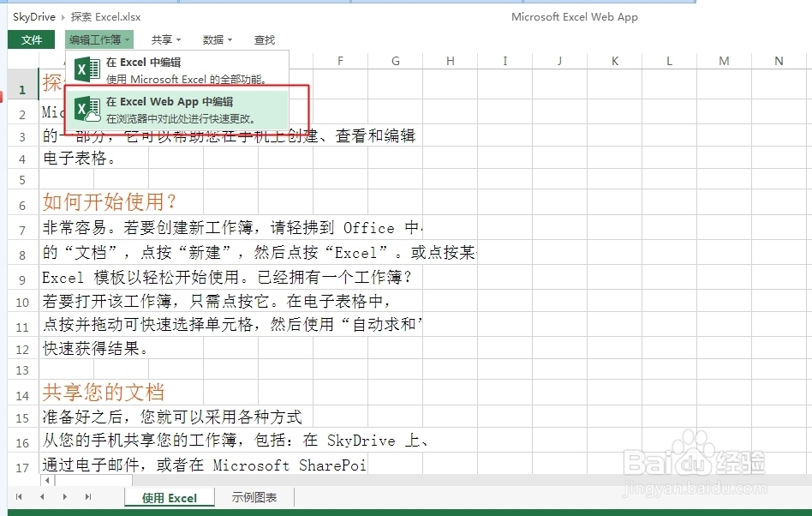812x516 pixels.
Task: Go to next sheet arrow
Action: pyautogui.click(x=65, y=497)
